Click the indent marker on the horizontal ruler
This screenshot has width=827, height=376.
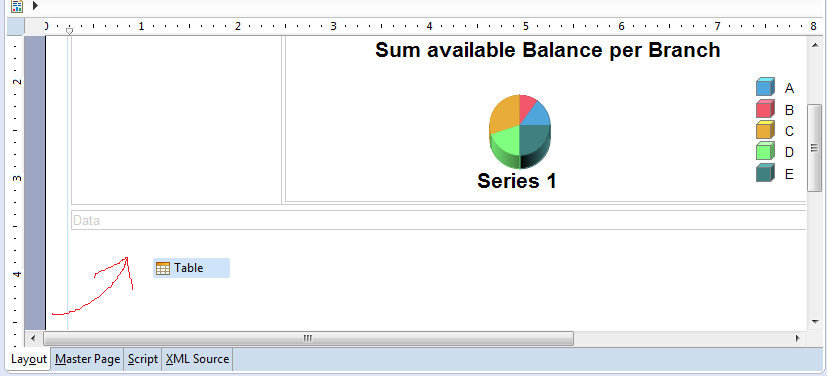coord(69,31)
